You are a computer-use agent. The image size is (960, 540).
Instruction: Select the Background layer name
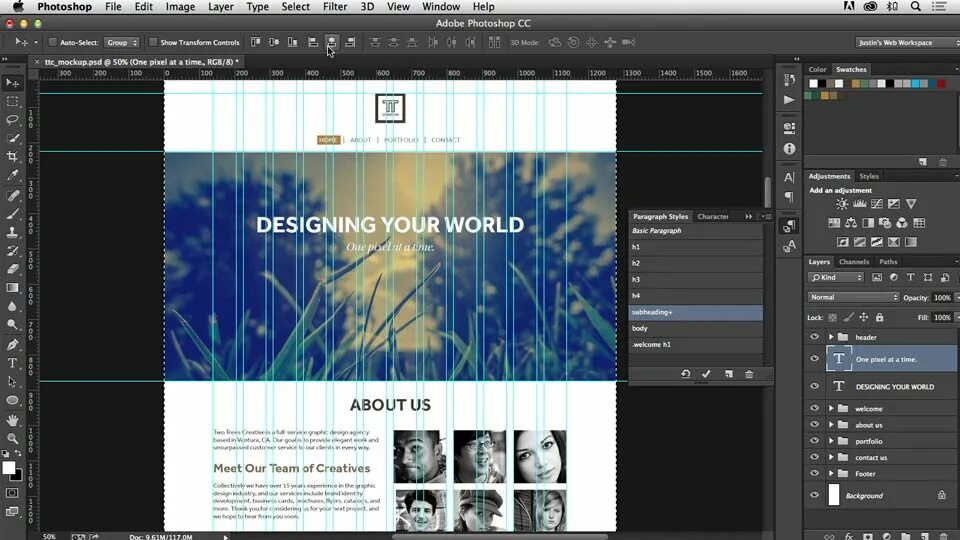pos(864,495)
